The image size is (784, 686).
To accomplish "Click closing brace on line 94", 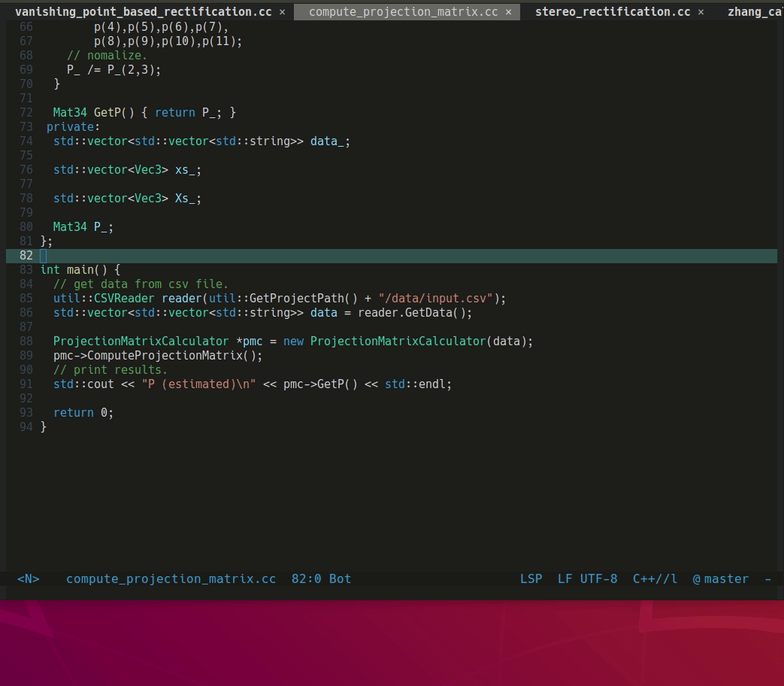I will (x=44, y=426).
